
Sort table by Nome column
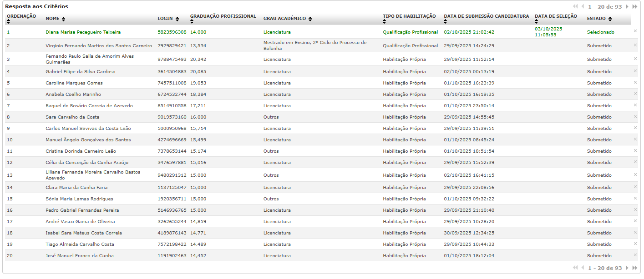pos(63,19)
